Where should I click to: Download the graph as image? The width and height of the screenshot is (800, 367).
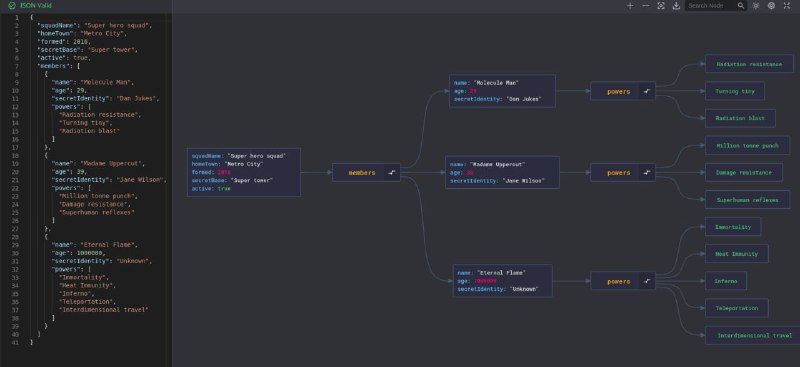(x=676, y=6)
